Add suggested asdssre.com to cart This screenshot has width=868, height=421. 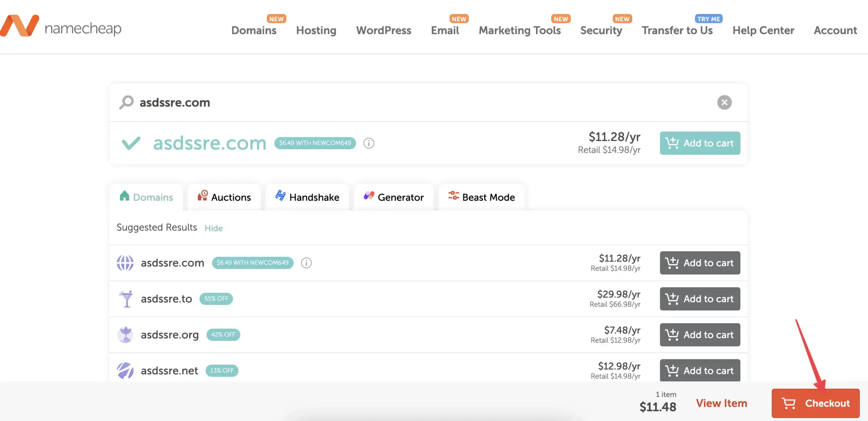pyautogui.click(x=700, y=263)
